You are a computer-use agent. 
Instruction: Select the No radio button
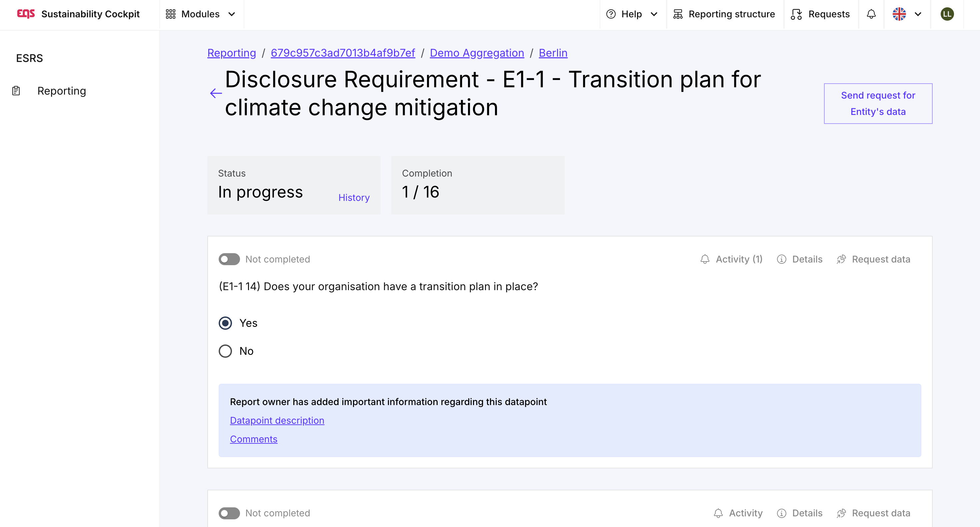(x=225, y=351)
